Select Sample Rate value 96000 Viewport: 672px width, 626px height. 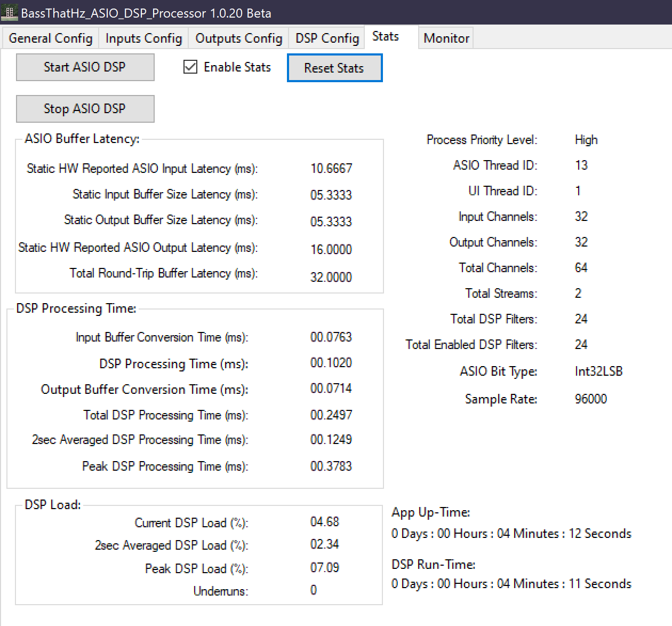pos(591,399)
